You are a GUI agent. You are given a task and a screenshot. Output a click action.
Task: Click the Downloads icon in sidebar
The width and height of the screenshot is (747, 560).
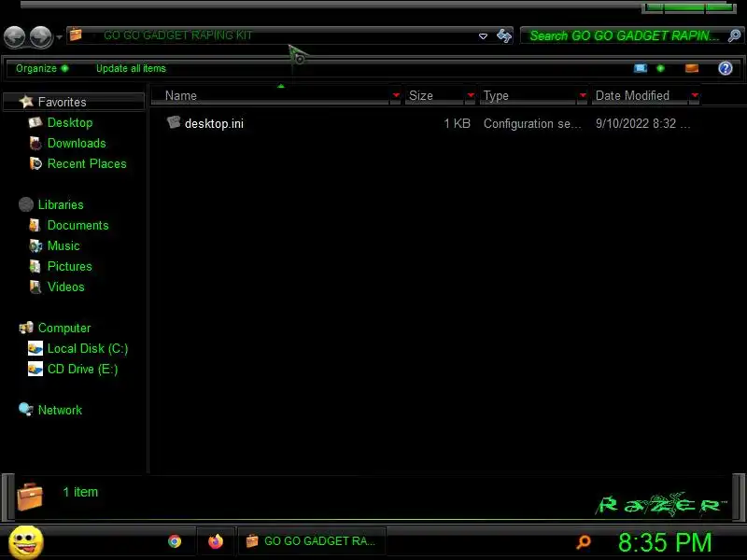[35, 143]
